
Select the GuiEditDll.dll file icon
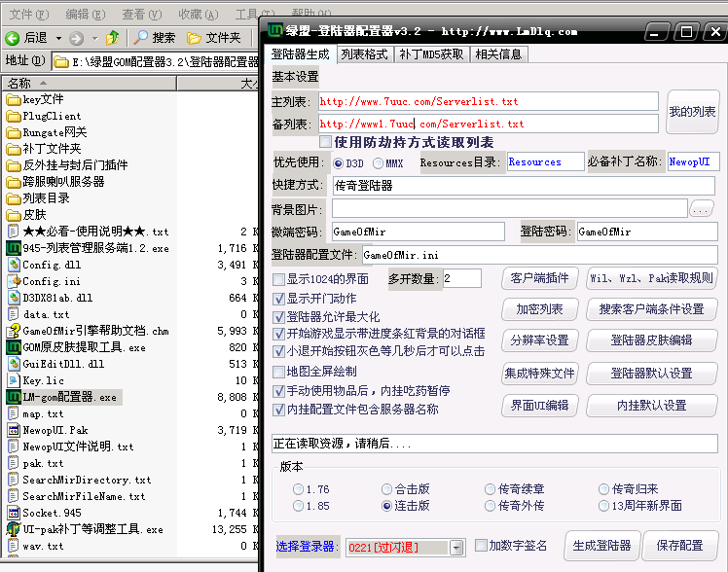(14, 364)
